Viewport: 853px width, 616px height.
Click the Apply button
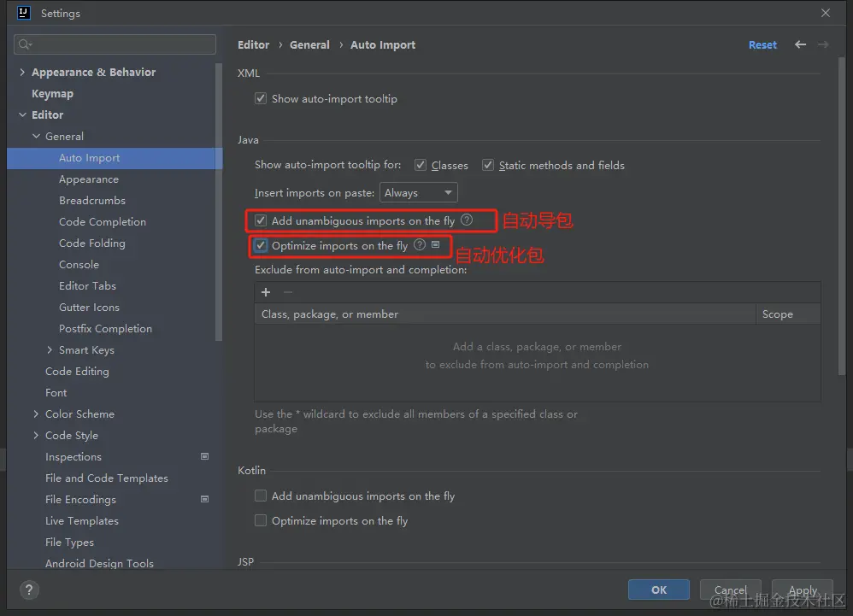tap(803, 590)
